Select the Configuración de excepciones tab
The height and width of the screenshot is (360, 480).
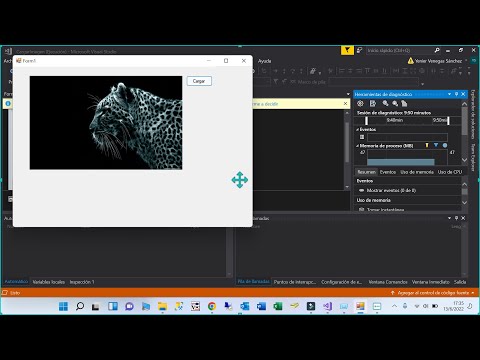coord(342,282)
